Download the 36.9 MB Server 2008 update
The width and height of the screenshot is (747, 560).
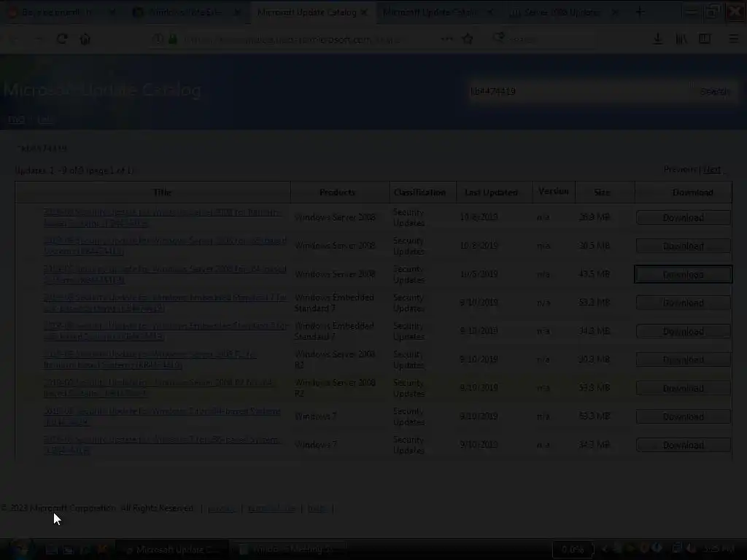click(x=683, y=217)
